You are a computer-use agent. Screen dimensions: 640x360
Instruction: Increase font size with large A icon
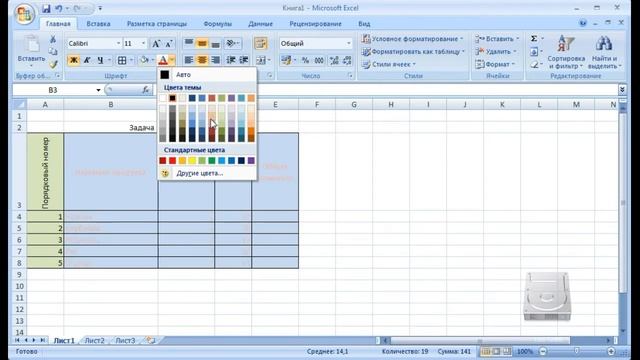156,43
